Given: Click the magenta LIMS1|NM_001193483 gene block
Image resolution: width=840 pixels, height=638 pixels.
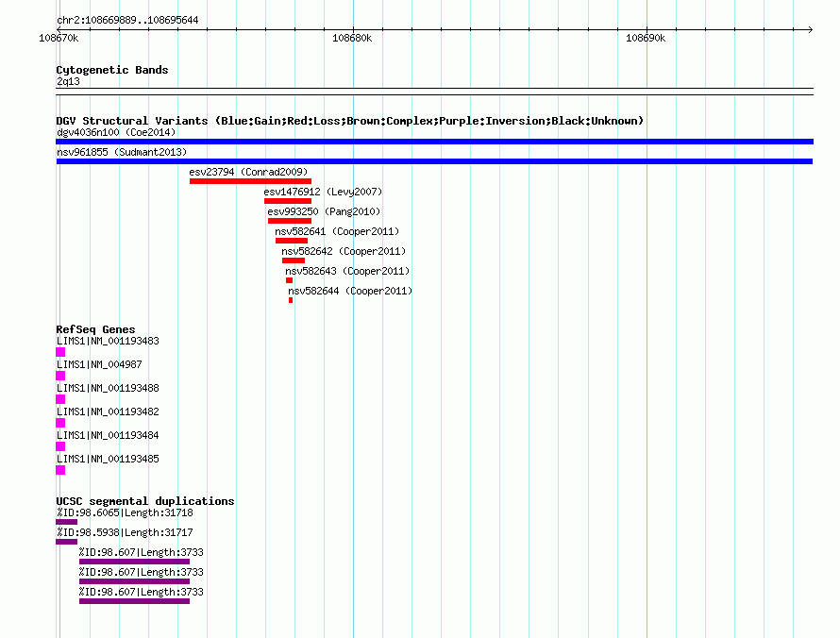Looking at the screenshot, I should pyautogui.click(x=60, y=352).
